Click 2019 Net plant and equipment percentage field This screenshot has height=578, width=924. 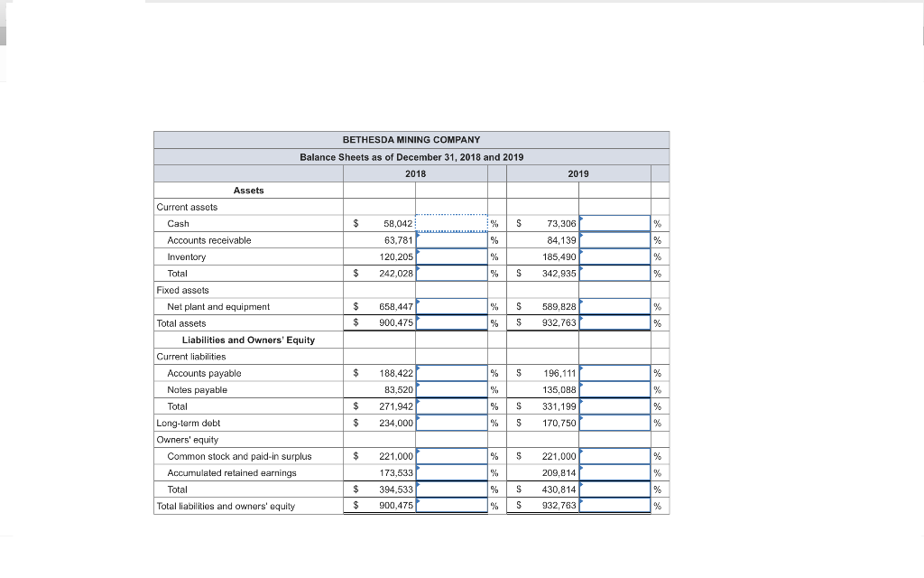(x=615, y=307)
